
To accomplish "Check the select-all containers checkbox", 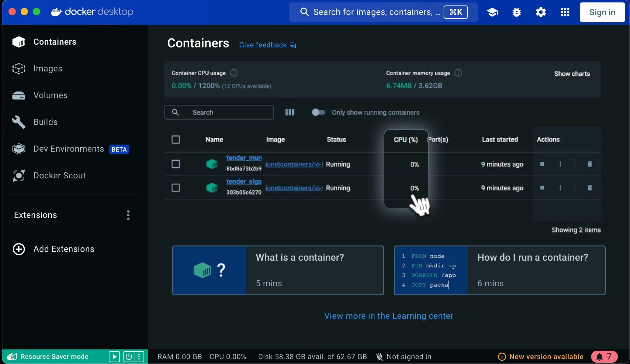I will (176, 139).
